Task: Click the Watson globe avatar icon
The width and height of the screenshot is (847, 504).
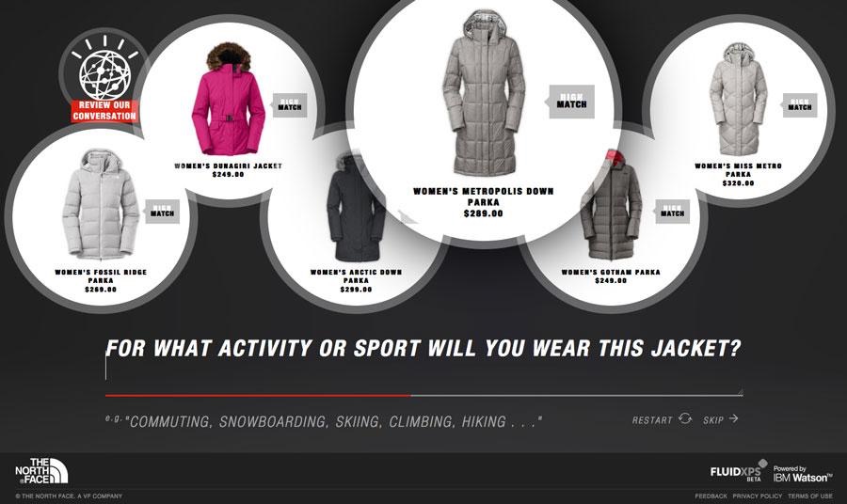Action: [104, 74]
